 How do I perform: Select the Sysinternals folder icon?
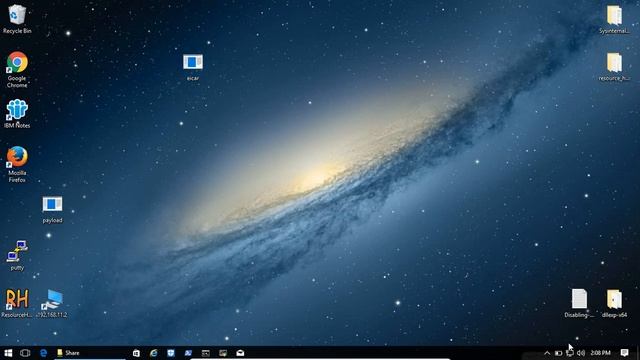point(614,19)
